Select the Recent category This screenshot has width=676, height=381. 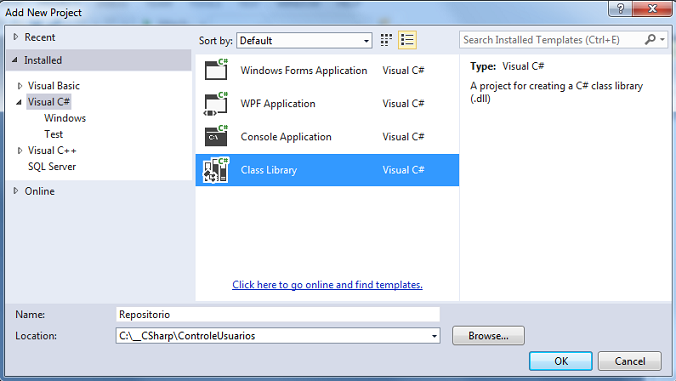pos(40,37)
